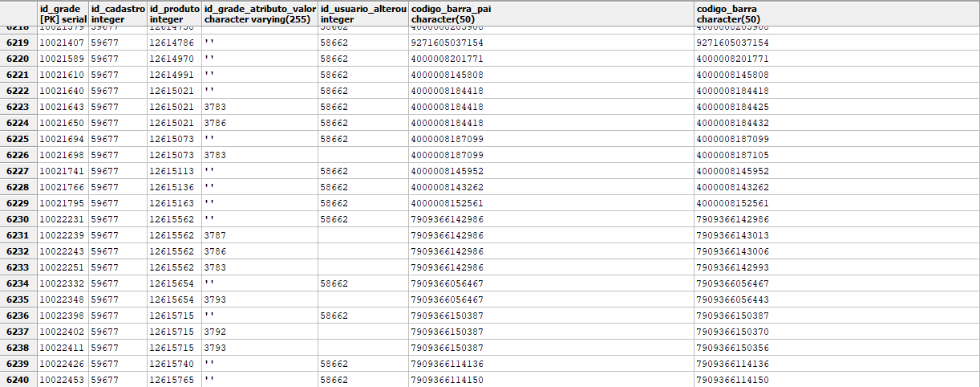The image size is (980, 387).
Task: Select the id_cadastro column header
Action: pyautogui.click(x=117, y=13)
